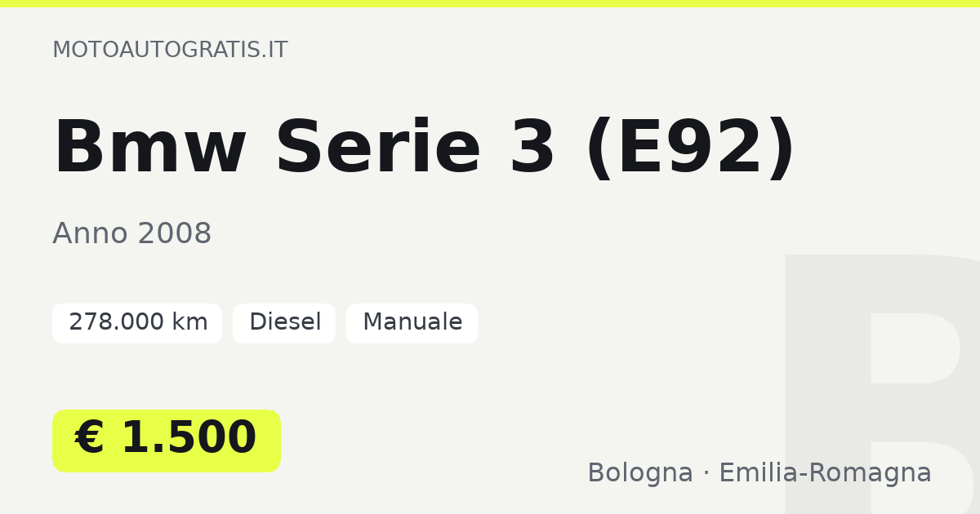980x514 pixels.
Task: Click the number 3 in title
Action: (532, 149)
